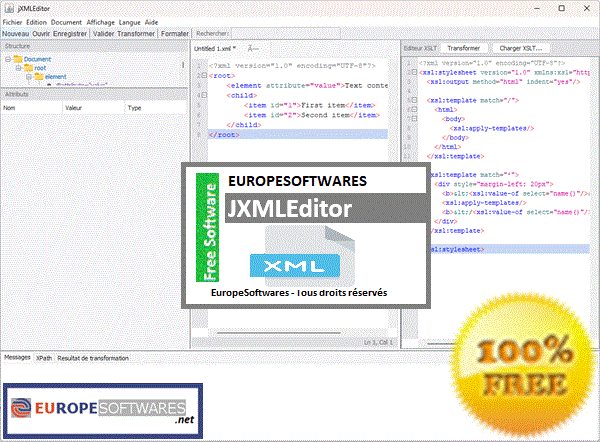Collapse the fold marker at the child tag
600x442 pixels.
coord(204,95)
